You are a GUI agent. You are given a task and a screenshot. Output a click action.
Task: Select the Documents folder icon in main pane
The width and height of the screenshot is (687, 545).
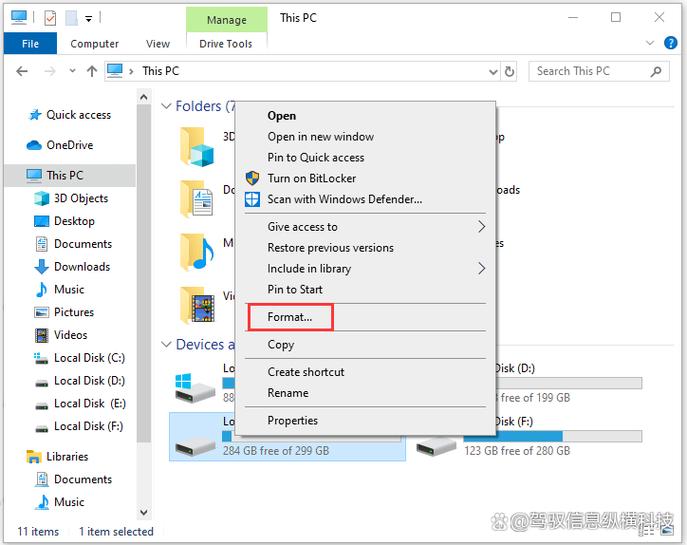[x=197, y=199]
